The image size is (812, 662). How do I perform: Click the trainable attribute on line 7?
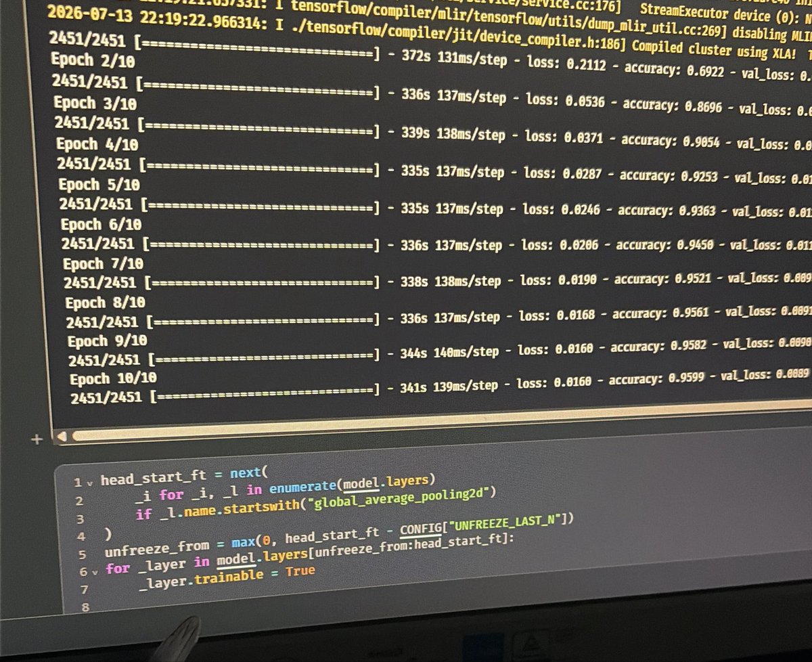(229, 577)
